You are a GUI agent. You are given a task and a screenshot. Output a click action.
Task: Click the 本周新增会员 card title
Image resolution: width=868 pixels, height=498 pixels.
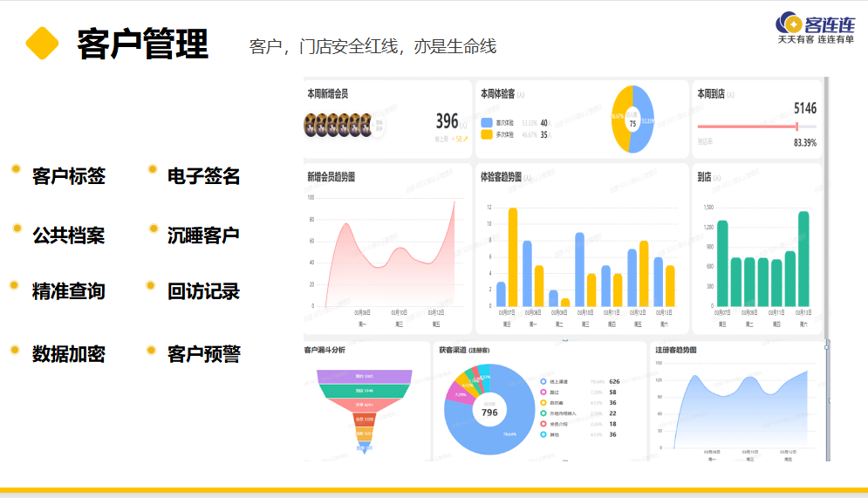(328, 94)
